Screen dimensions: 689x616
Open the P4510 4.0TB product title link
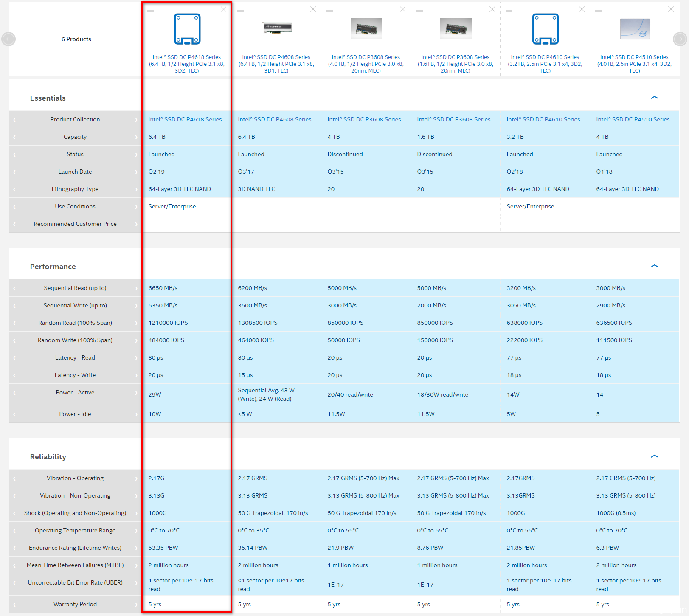[x=634, y=64]
